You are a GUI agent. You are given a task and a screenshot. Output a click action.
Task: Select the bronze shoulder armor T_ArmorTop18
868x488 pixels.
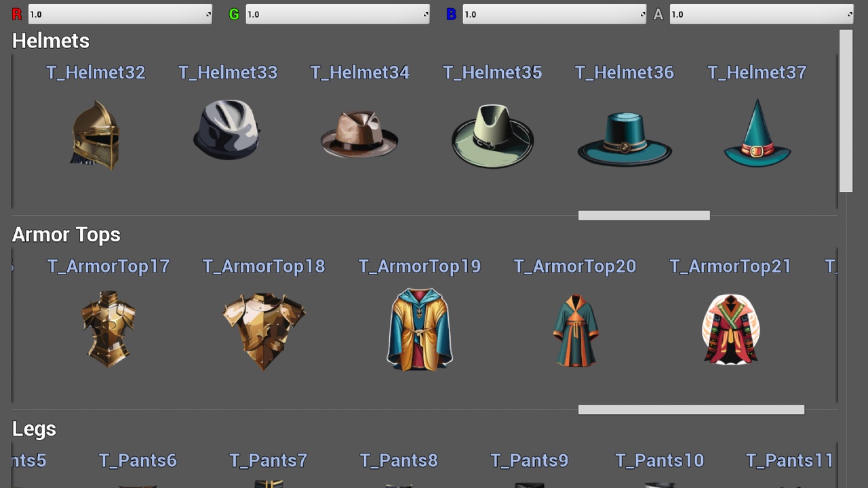264,331
